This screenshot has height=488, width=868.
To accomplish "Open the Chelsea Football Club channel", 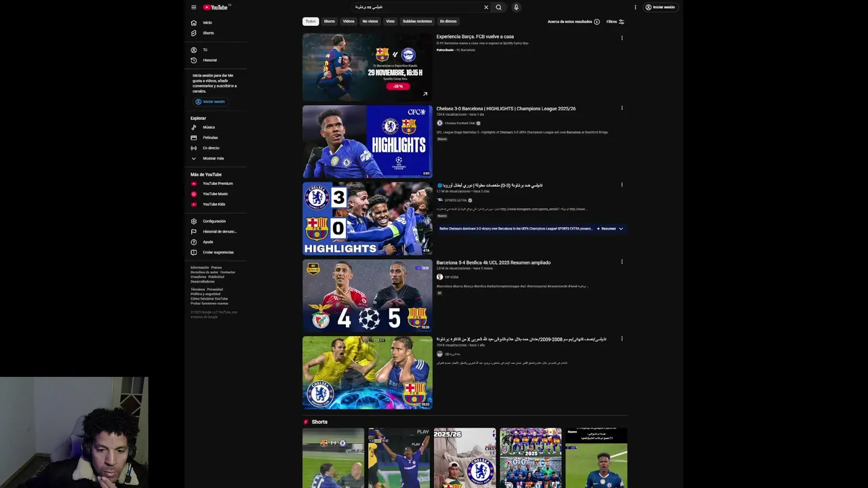I will (x=458, y=123).
